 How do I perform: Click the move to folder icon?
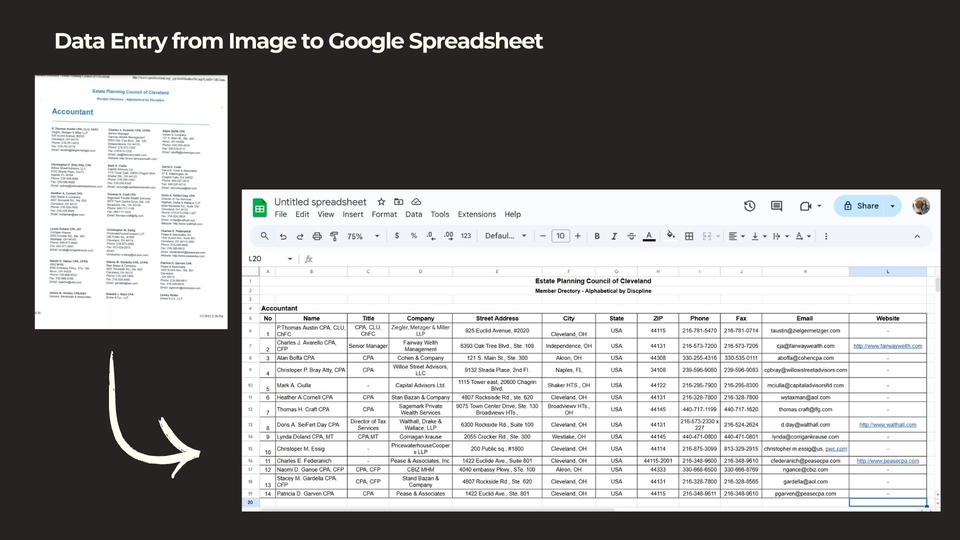click(x=399, y=201)
